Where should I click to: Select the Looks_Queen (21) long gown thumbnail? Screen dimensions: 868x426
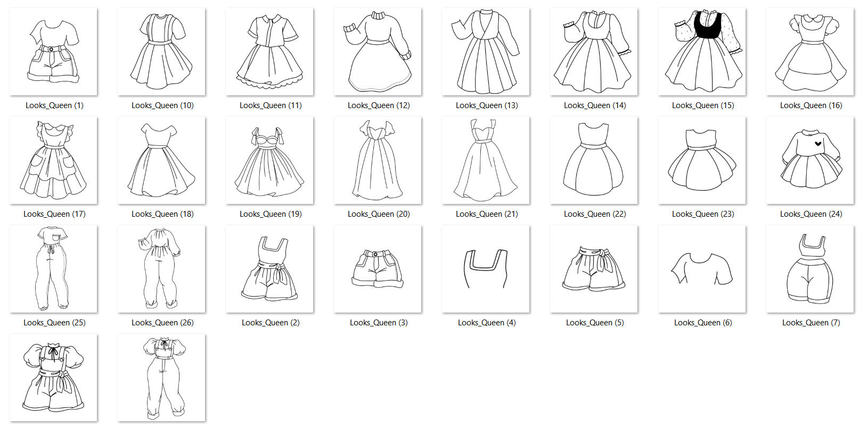pyautogui.click(x=486, y=160)
